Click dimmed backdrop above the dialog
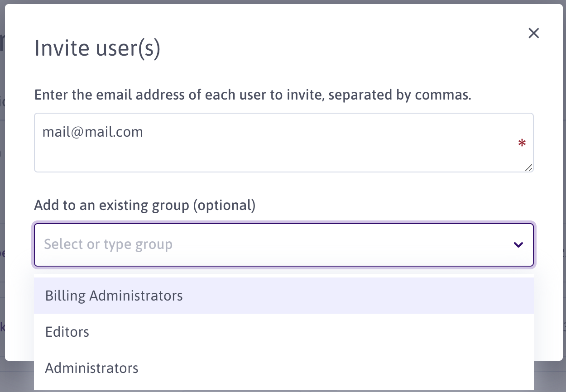Screen dimensions: 566x392 (283, 2)
